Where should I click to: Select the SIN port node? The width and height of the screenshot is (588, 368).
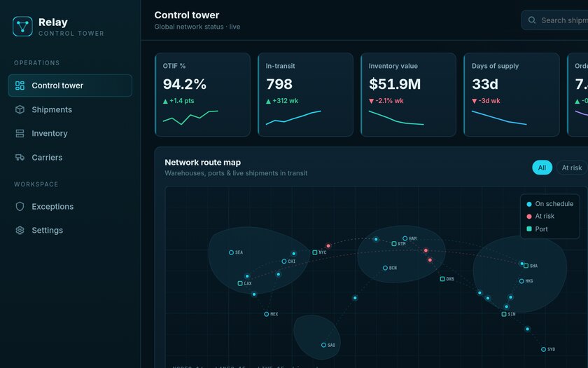click(x=504, y=314)
